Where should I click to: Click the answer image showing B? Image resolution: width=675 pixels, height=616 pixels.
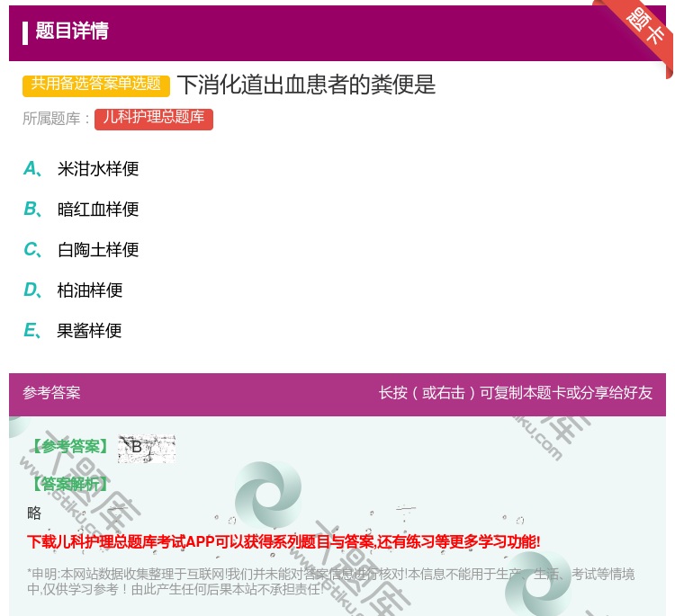tap(147, 448)
